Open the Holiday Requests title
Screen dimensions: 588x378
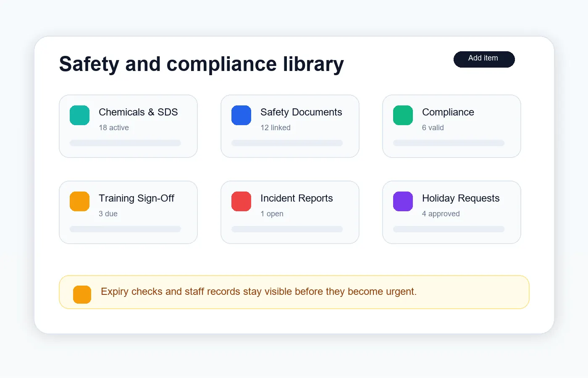pyautogui.click(x=461, y=198)
